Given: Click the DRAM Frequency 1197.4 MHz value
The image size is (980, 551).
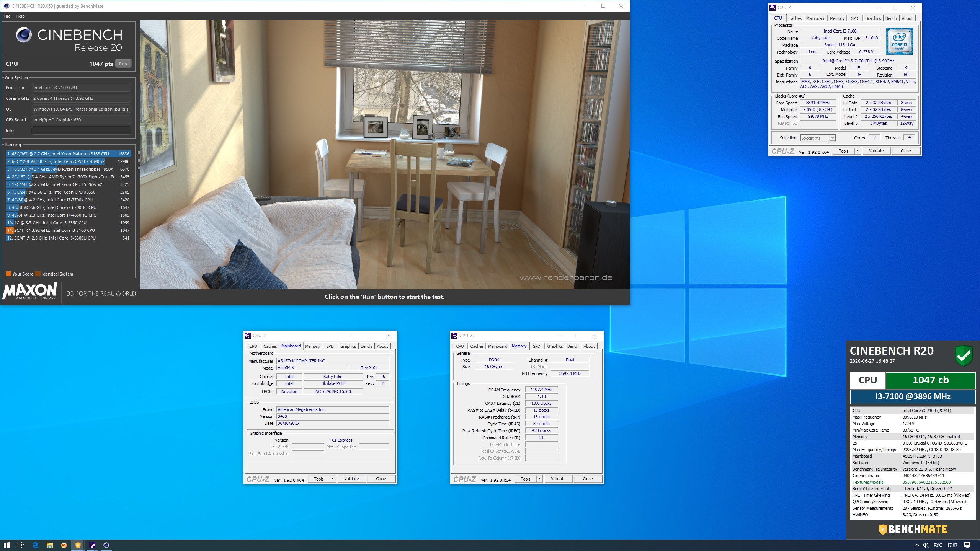Looking at the screenshot, I should pyautogui.click(x=541, y=390).
